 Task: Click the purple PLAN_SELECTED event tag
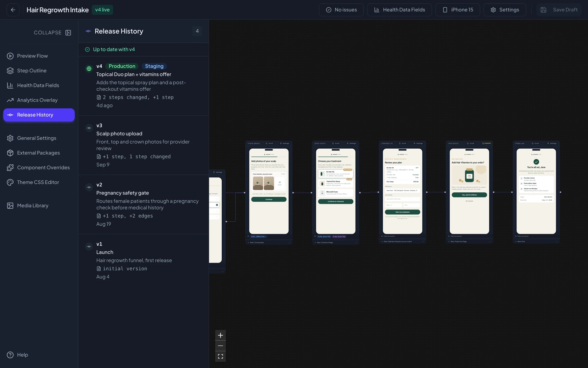pos(339,237)
